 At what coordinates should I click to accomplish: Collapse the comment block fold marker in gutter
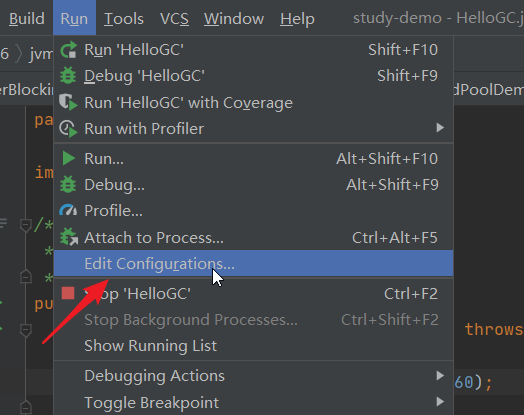click(x=26, y=225)
